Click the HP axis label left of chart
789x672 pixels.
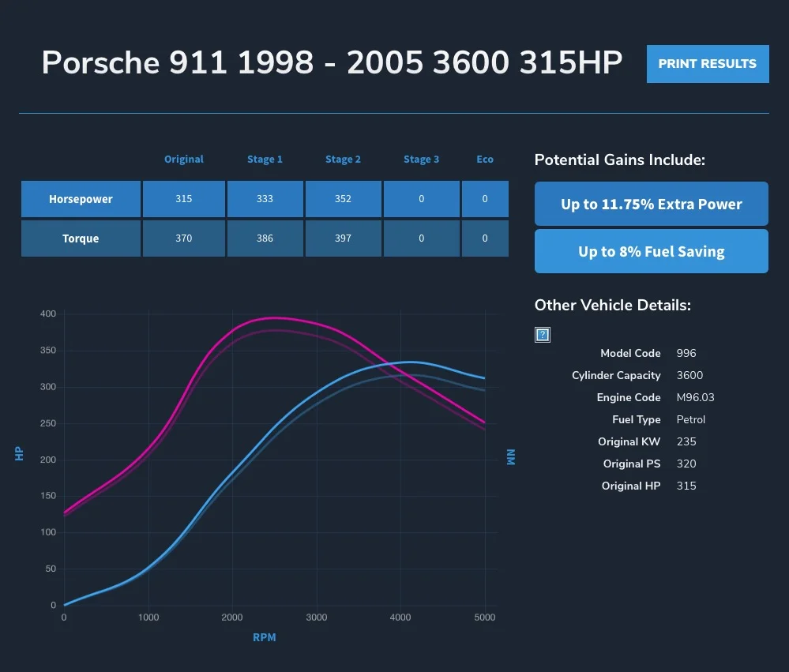coord(19,454)
